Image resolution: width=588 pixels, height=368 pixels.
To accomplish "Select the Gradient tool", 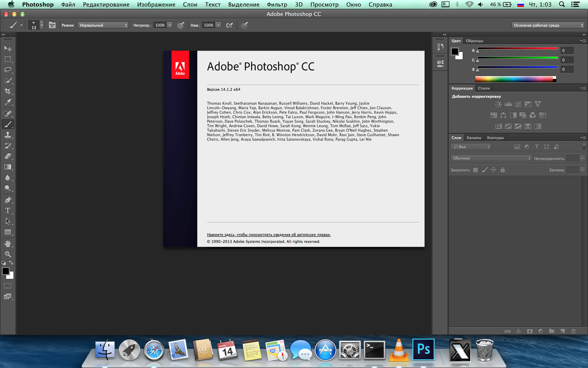I will coord(8,167).
